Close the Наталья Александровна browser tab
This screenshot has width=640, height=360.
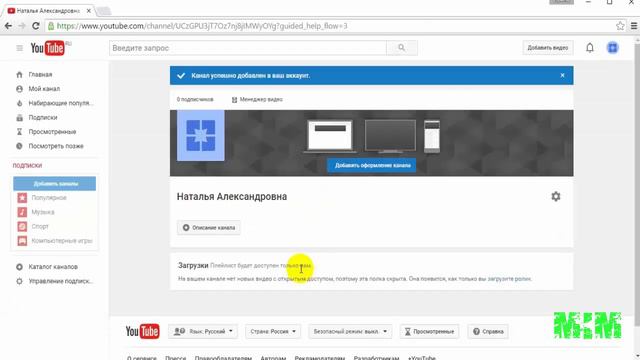89,11
